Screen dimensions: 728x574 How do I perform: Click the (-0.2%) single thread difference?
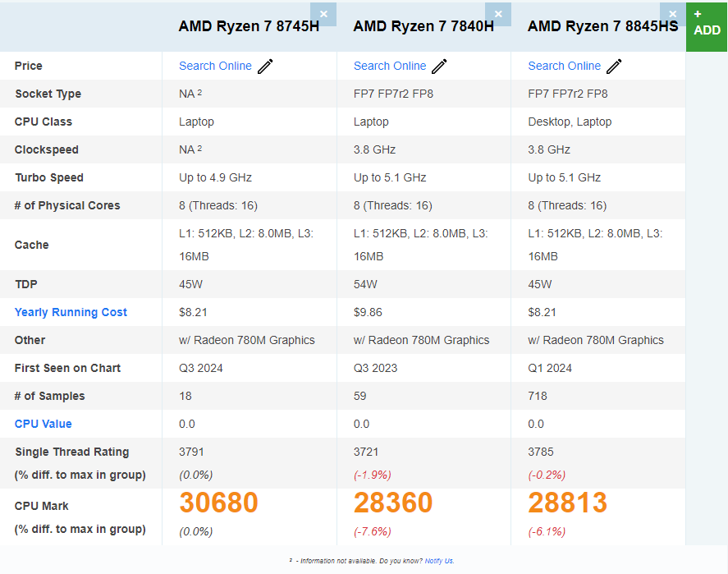(547, 475)
